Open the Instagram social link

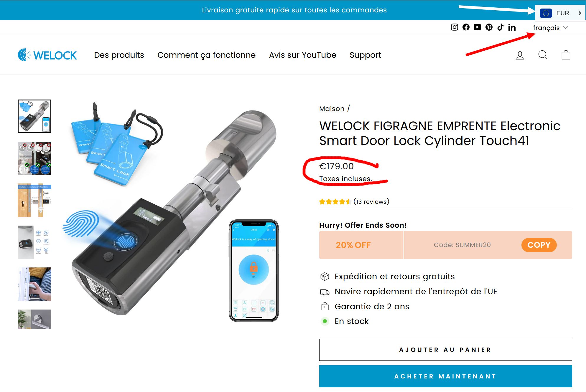coord(455,27)
